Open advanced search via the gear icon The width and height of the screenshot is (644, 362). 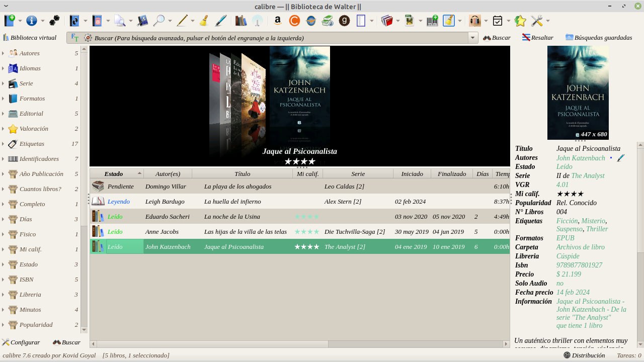pos(88,38)
